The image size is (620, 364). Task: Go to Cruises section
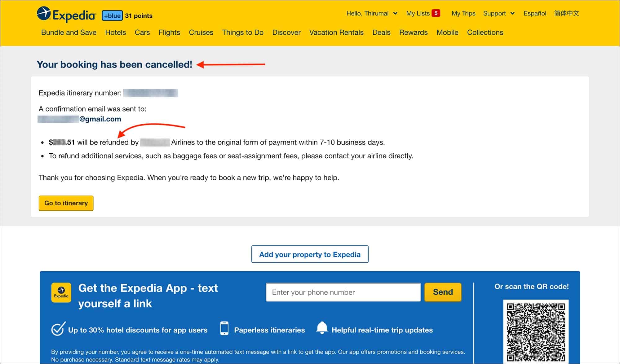201,33
